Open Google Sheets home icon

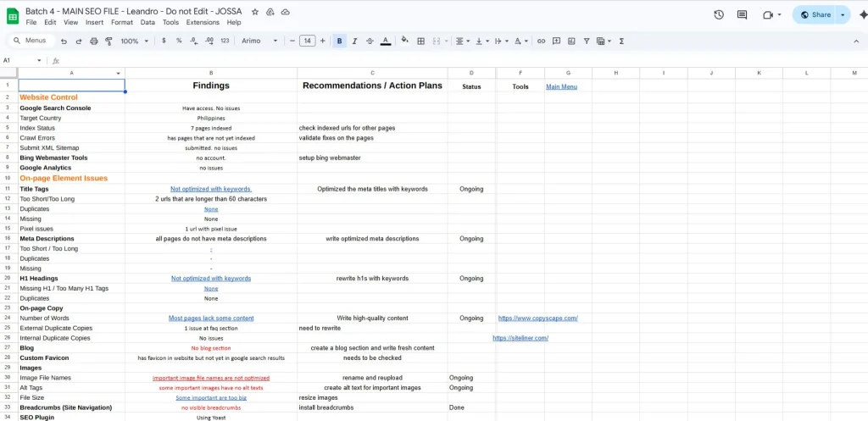(x=13, y=16)
